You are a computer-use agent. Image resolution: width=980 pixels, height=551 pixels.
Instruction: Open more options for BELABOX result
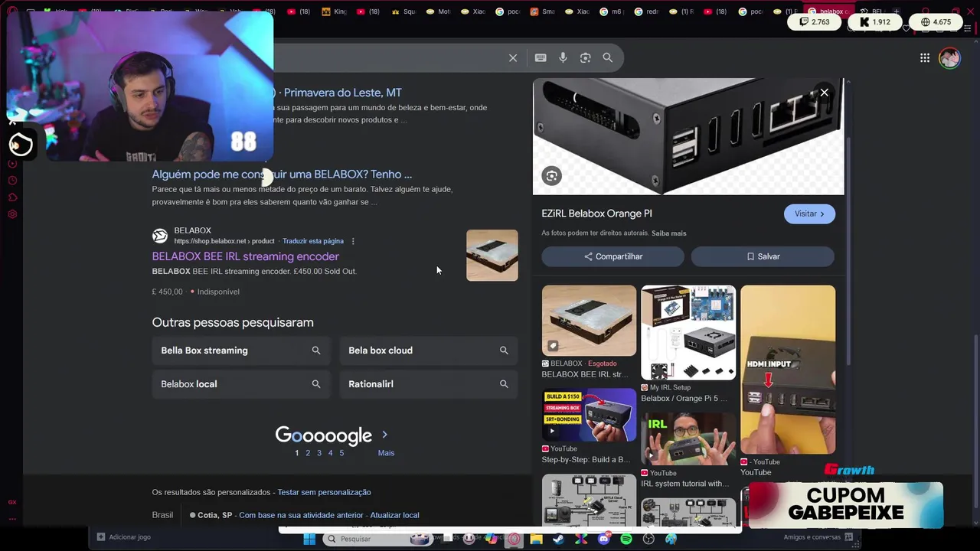pos(353,241)
